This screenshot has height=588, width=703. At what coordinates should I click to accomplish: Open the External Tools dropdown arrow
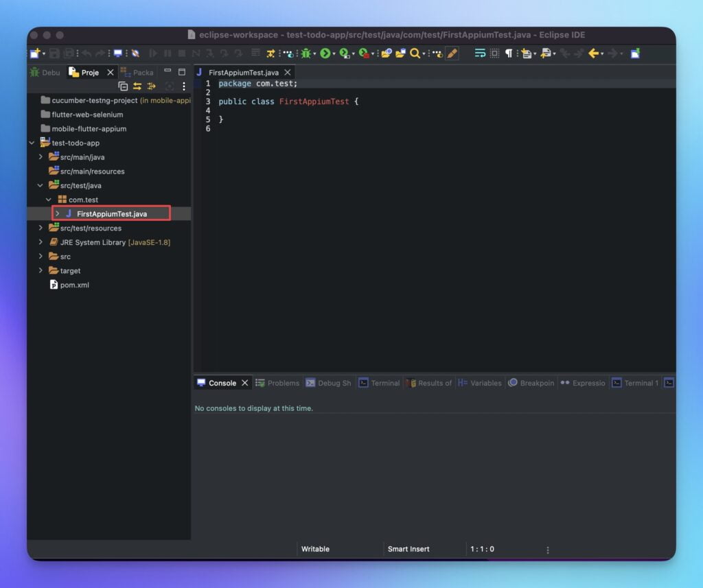[373, 54]
